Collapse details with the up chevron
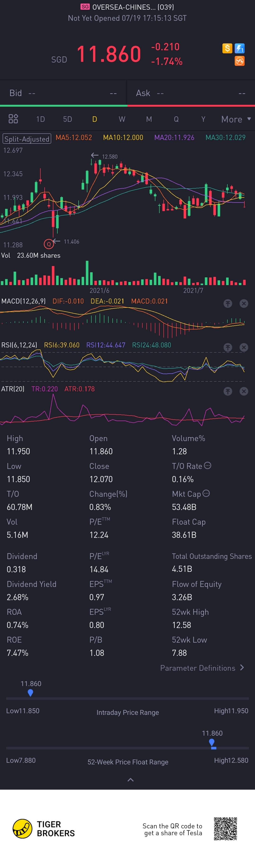 131,780
